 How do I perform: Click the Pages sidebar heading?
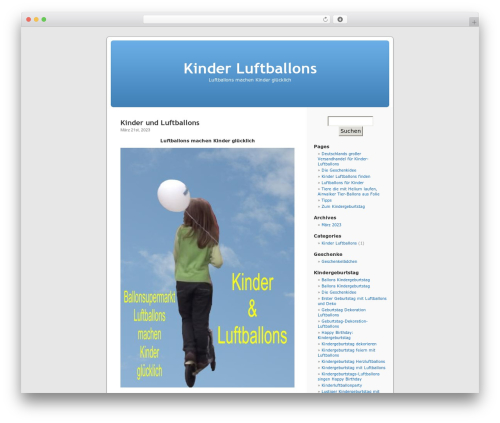point(321,147)
